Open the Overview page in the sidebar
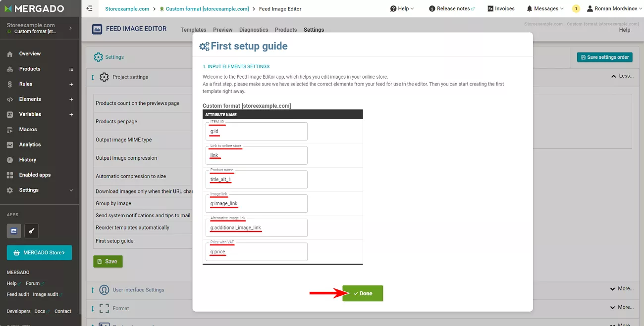This screenshot has width=644, height=326. click(30, 53)
